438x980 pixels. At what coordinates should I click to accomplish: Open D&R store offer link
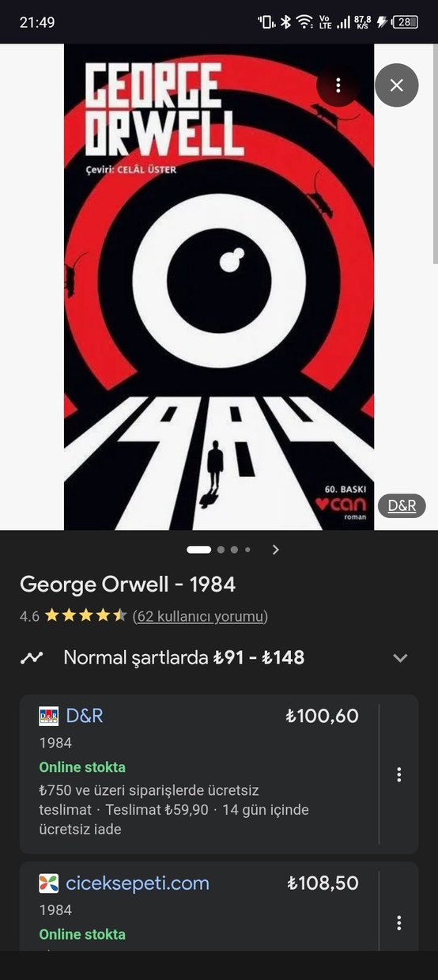click(85, 716)
